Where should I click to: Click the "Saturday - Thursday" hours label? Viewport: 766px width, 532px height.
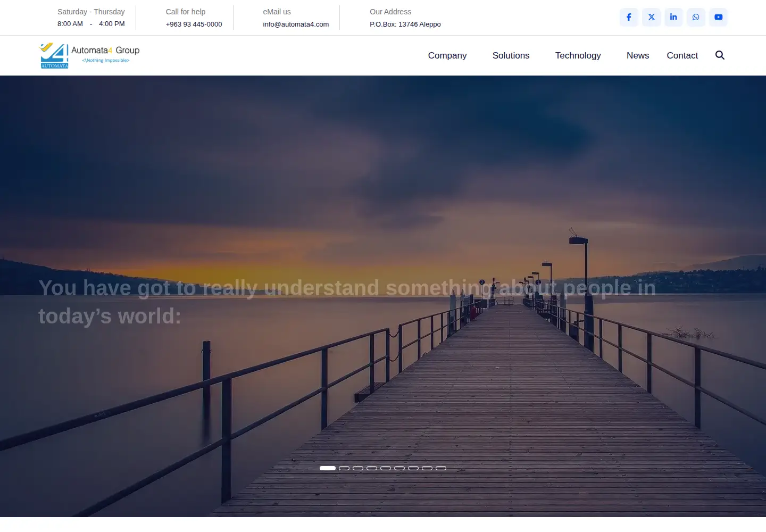[x=91, y=12]
